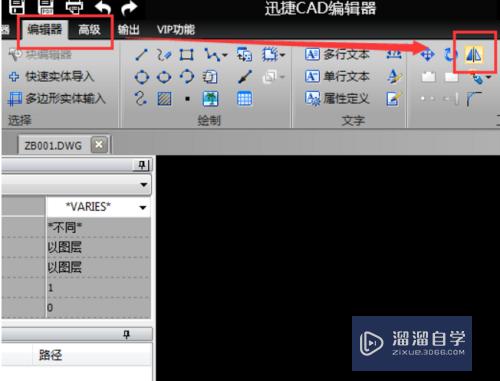The width and height of the screenshot is (500, 381).
Task: Switch to the 编辑器 ribbon tab
Action: click(x=45, y=30)
